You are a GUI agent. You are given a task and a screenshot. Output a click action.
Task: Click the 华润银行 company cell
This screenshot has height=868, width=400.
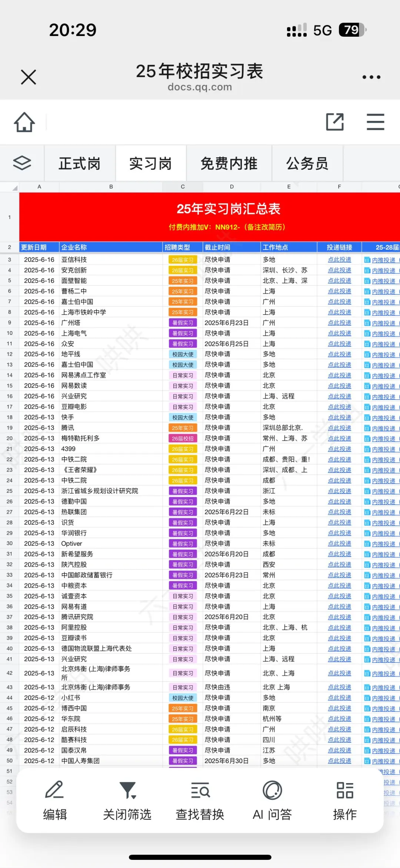tap(111, 533)
